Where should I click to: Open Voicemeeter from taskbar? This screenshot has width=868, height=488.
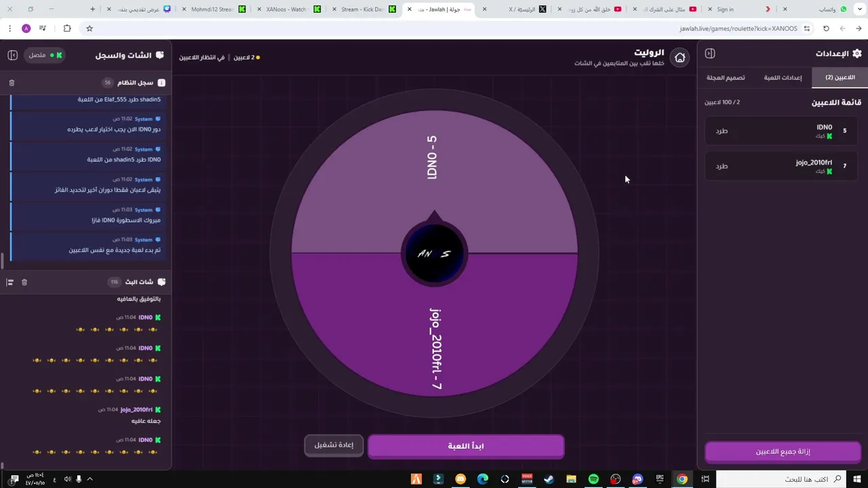[527, 479]
